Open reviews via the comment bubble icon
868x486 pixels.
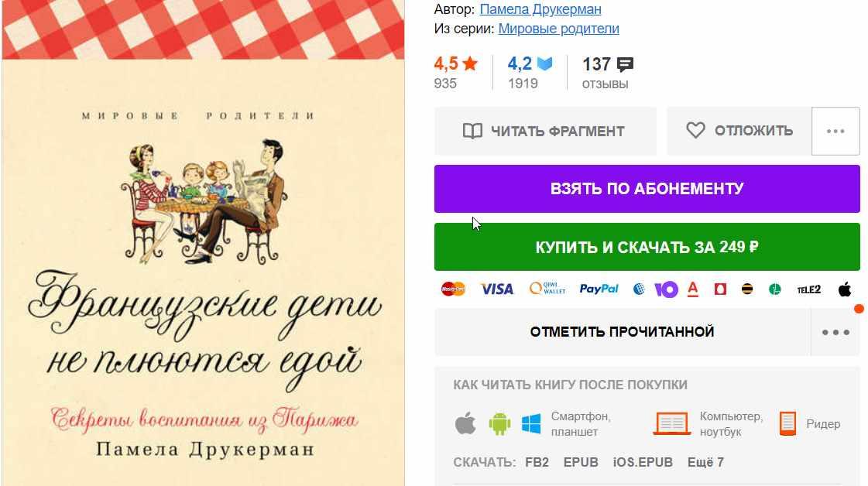click(625, 65)
